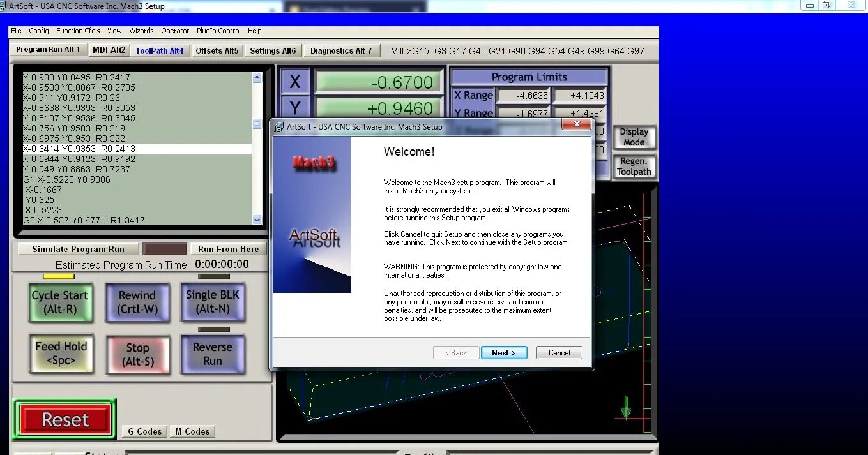The height and width of the screenshot is (455, 868).
Task: Switch to Program Run Alt-1 tab
Action: tap(49, 50)
